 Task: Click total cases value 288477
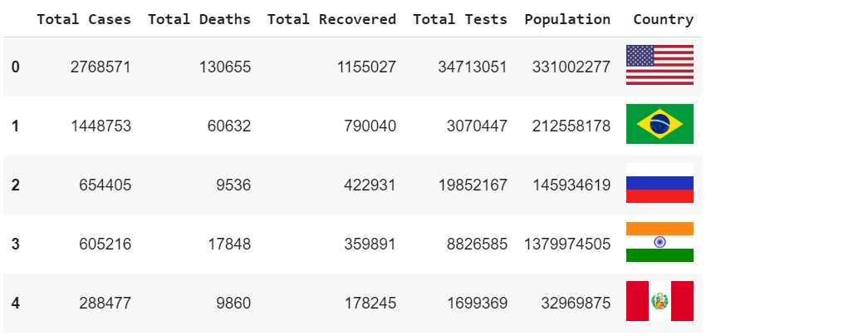pos(105,304)
